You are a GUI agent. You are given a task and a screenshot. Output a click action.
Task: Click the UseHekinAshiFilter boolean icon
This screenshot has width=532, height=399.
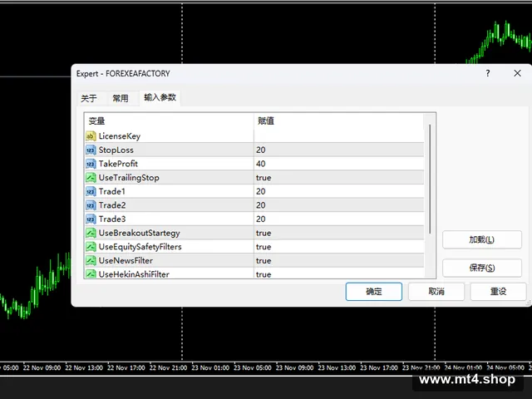pyautogui.click(x=91, y=273)
